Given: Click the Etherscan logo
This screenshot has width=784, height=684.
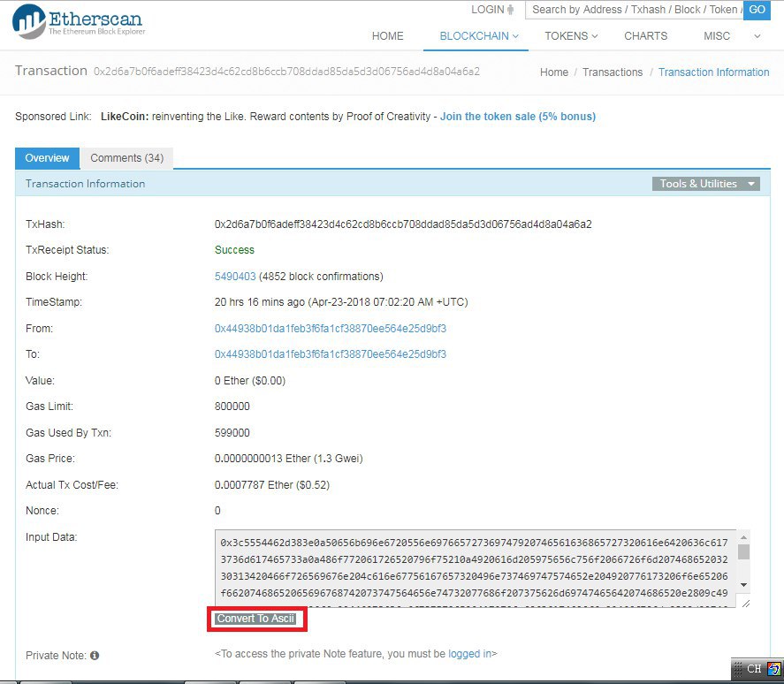Looking at the screenshot, I should click(78, 23).
